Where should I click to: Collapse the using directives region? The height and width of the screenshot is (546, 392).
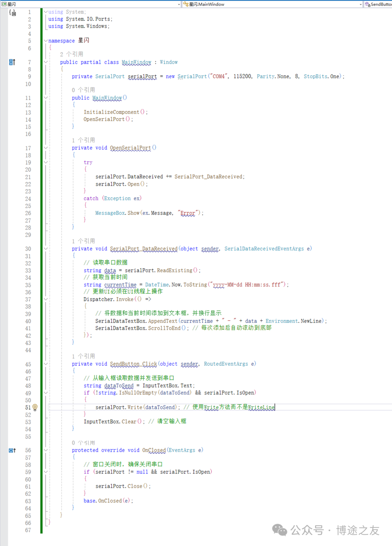[45, 12]
